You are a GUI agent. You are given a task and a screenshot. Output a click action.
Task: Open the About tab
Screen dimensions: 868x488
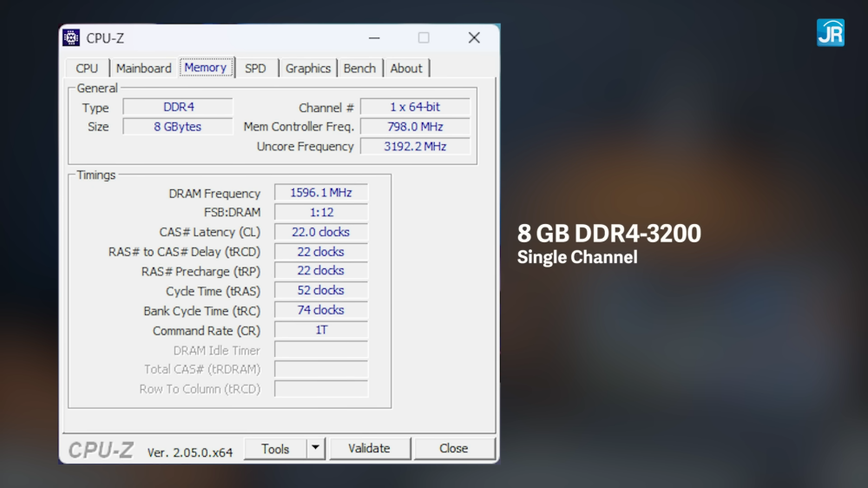point(405,69)
